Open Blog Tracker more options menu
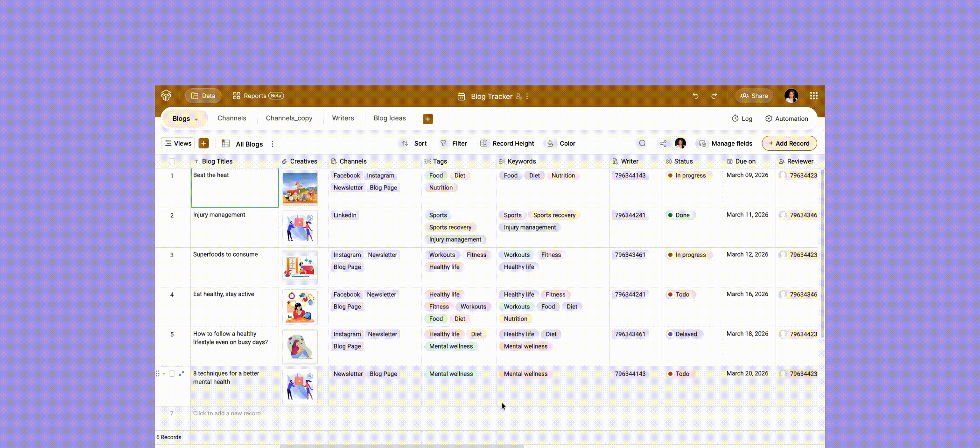Viewport: 980px width, 448px height. click(x=527, y=96)
